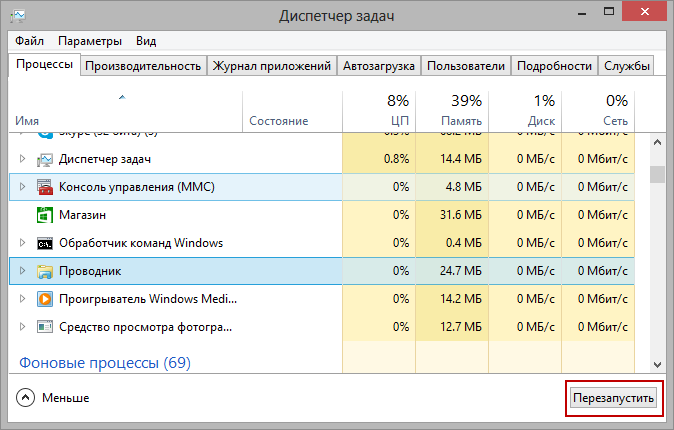Click the Перезапустить button

coord(614,398)
